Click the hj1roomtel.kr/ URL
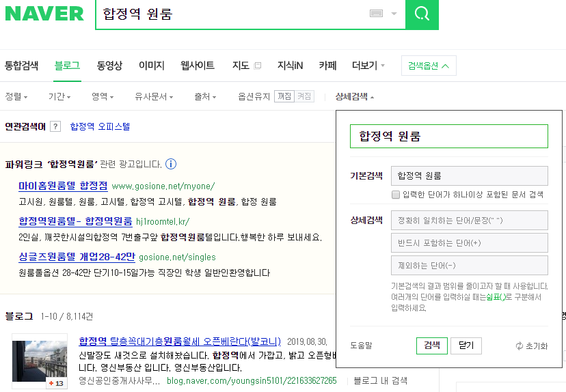 163,221
